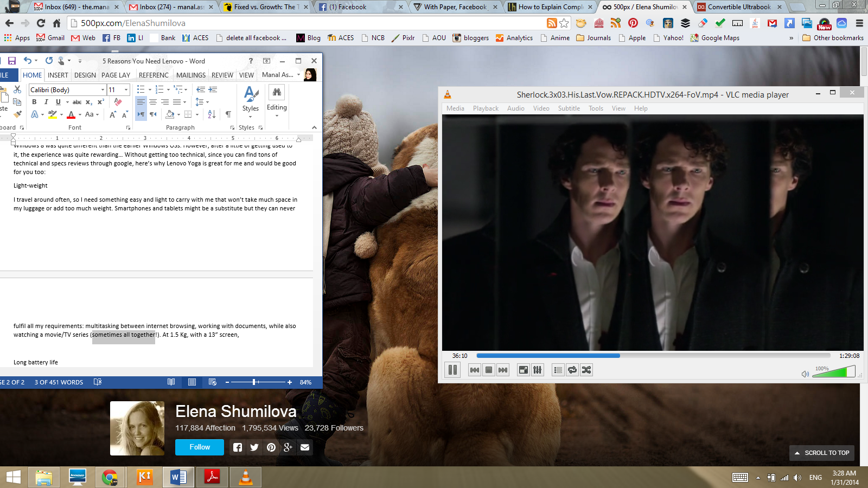Switch to the INSERT ribbon tab
This screenshot has width=868, height=488.
[x=58, y=75]
